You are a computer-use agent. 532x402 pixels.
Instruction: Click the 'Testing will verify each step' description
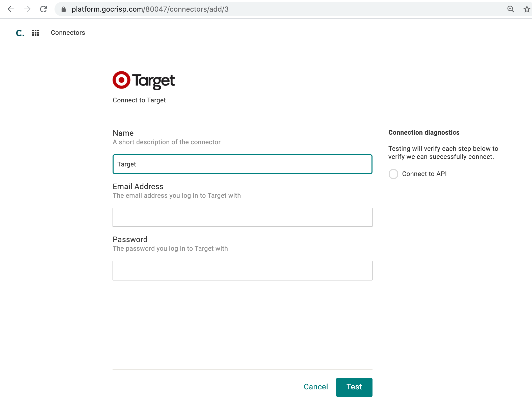click(443, 153)
